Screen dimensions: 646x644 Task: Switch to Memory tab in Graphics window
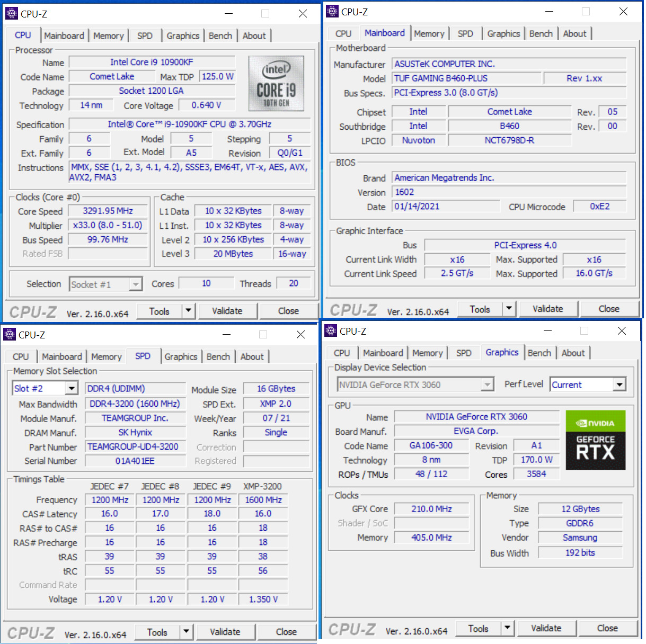click(427, 353)
